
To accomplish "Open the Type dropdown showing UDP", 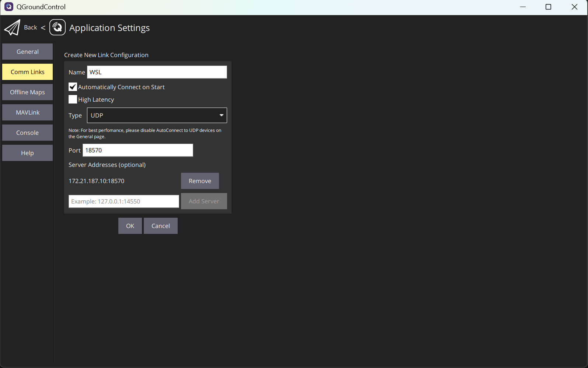I will (x=157, y=115).
